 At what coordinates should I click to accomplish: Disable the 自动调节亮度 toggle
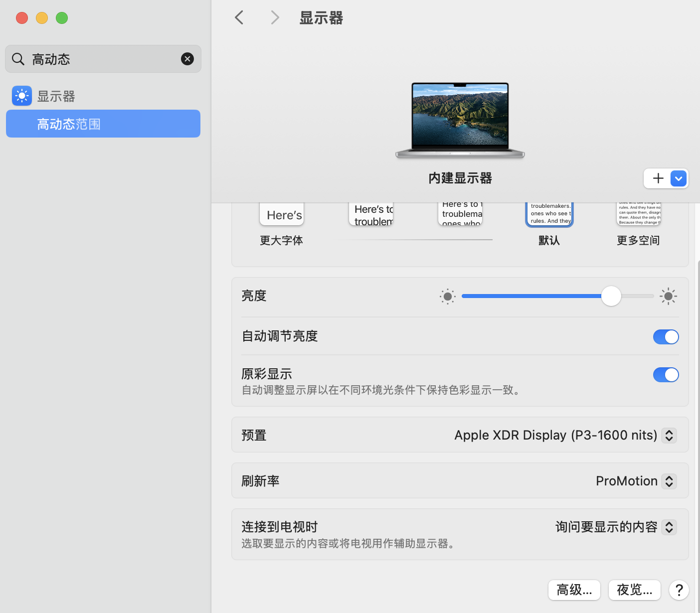(666, 337)
